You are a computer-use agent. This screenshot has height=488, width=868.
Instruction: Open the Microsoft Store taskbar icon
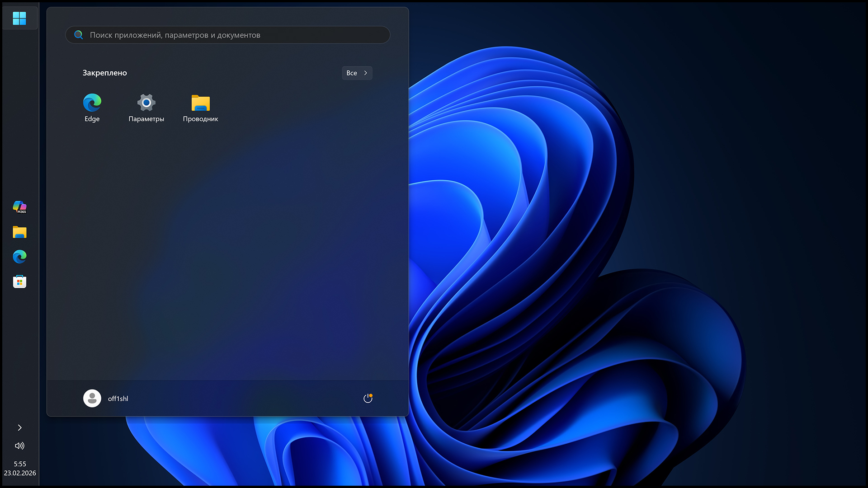point(19,282)
